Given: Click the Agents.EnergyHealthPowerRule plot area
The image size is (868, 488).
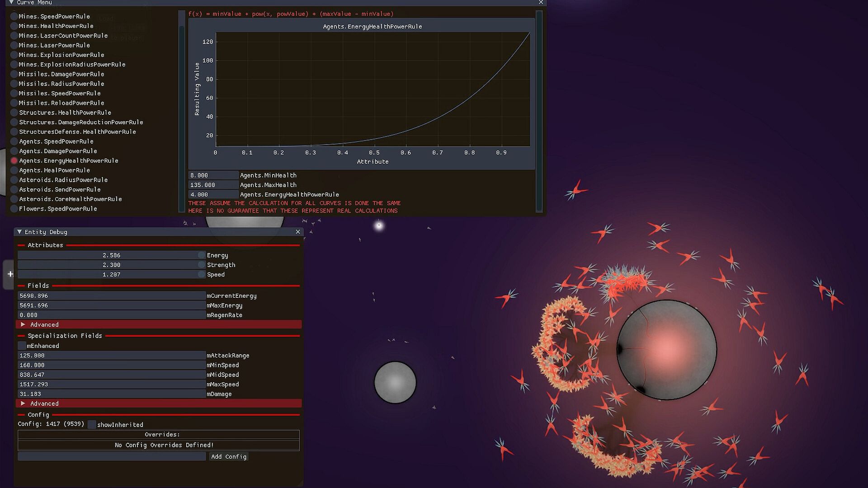Looking at the screenshot, I should pyautogui.click(x=373, y=89).
